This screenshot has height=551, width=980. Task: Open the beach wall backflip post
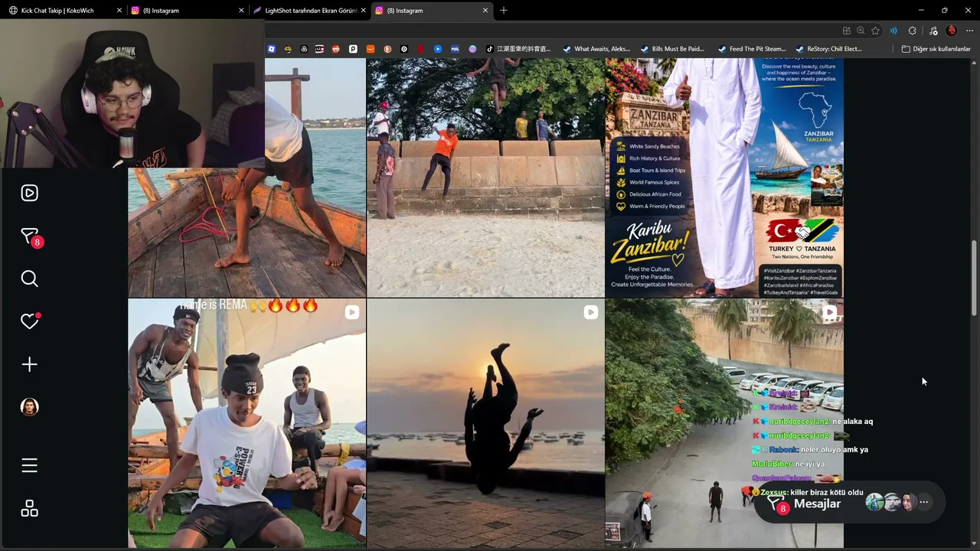(x=485, y=178)
